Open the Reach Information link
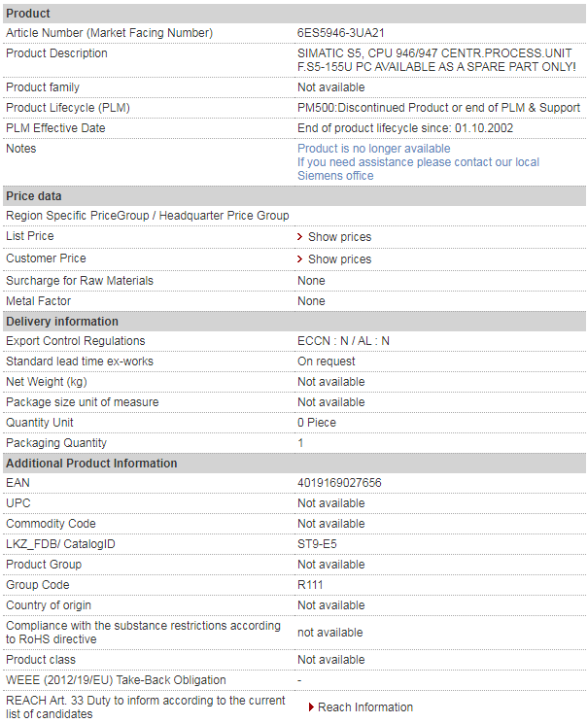Image resolution: width=588 pixels, height=723 pixels. [x=365, y=706]
